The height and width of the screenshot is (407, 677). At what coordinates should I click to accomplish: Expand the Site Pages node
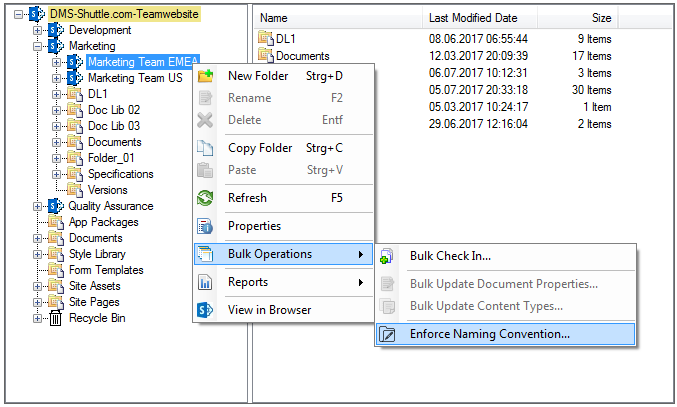pyautogui.click(x=38, y=302)
